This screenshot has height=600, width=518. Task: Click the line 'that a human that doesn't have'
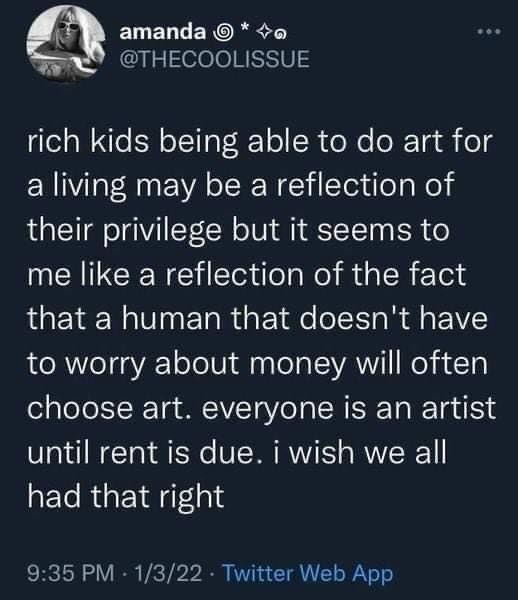tap(257, 320)
